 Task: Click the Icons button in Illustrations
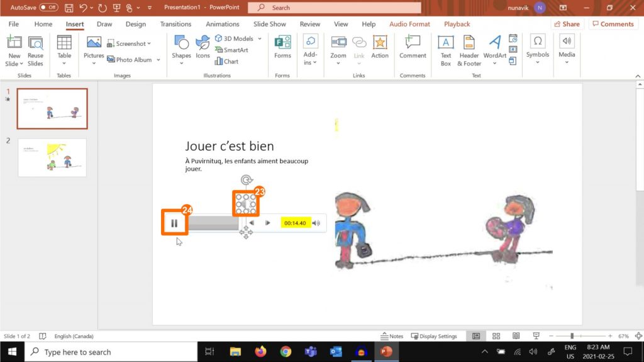point(203,48)
